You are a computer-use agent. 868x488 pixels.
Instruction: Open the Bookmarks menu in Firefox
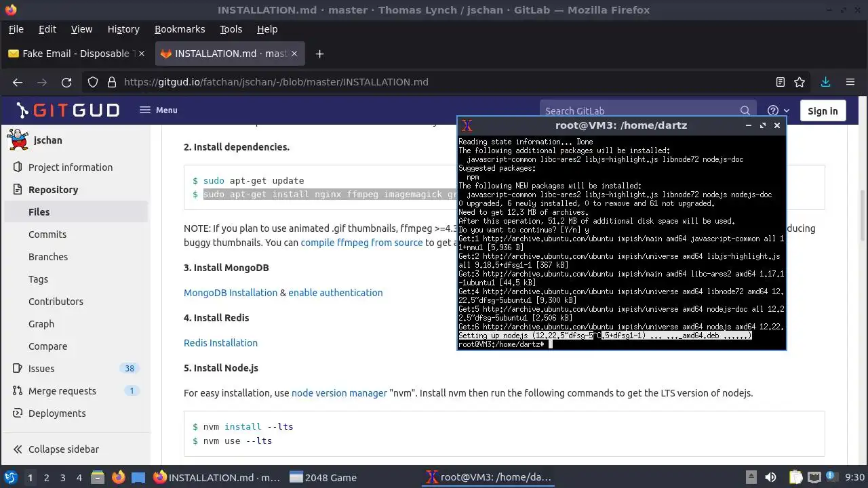pos(180,29)
